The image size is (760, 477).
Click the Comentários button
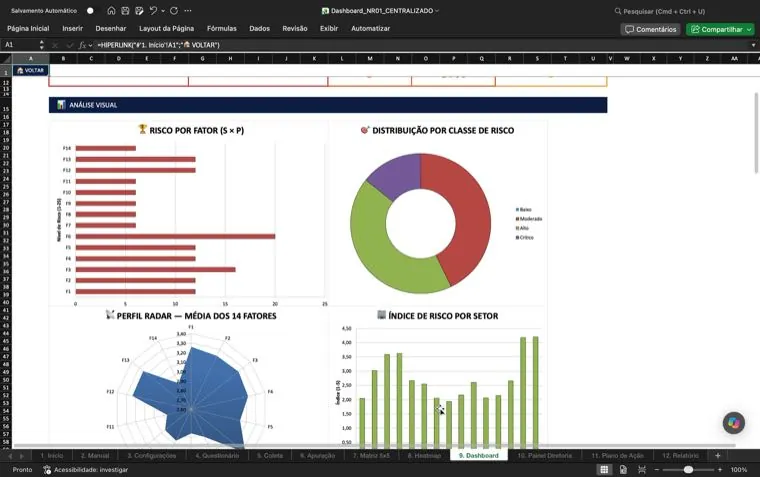coord(650,29)
